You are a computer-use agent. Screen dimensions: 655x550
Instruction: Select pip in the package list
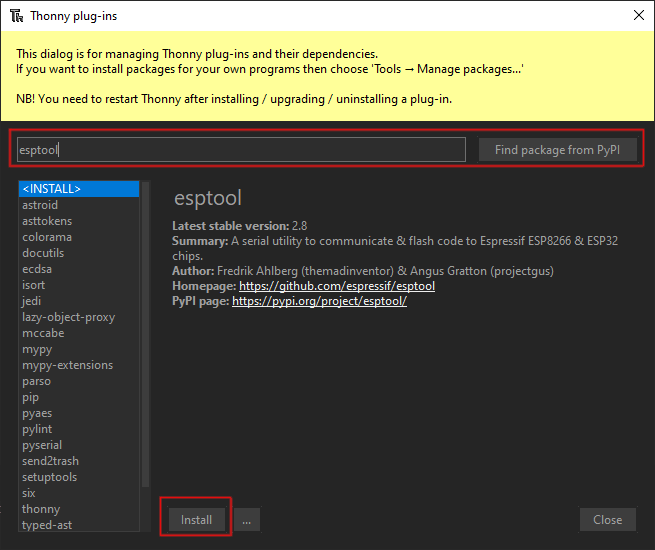[x=79, y=397]
